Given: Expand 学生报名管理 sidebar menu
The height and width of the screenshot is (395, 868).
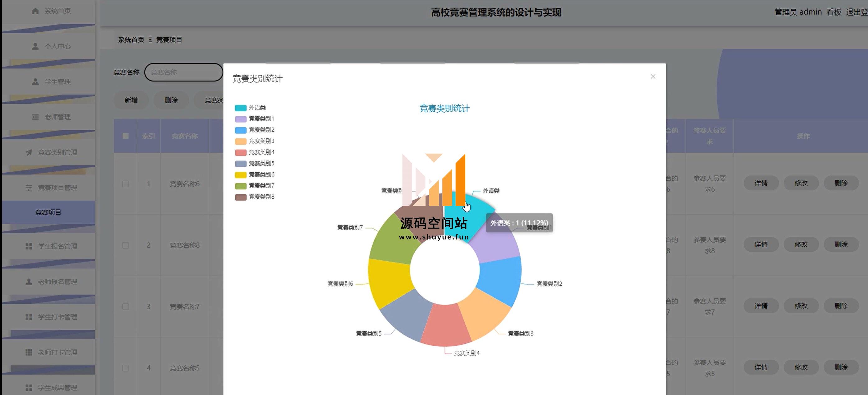Looking at the screenshot, I should click(49, 246).
